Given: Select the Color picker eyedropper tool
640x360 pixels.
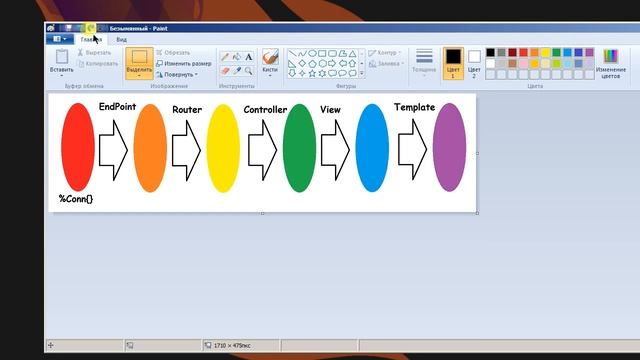Looking at the screenshot, I should point(237,71).
